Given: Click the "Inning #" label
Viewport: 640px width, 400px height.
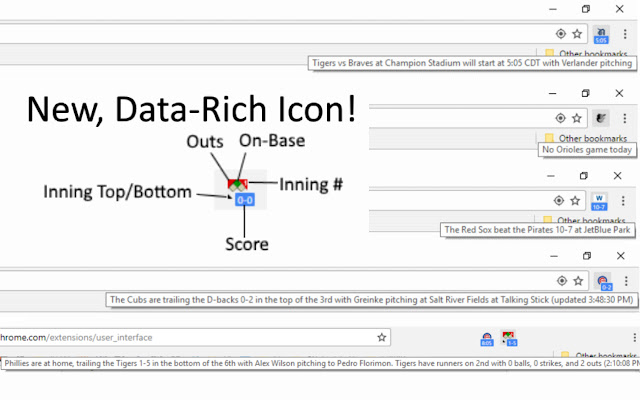Looking at the screenshot, I should (x=311, y=184).
